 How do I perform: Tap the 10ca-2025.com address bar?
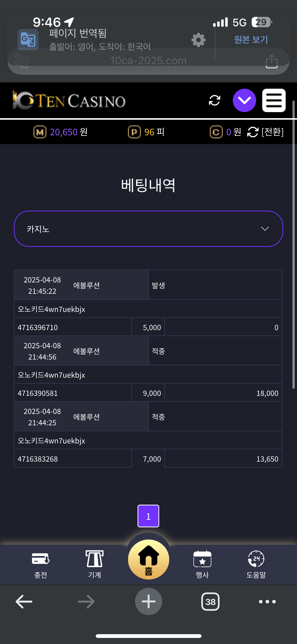(x=148, y=61)
